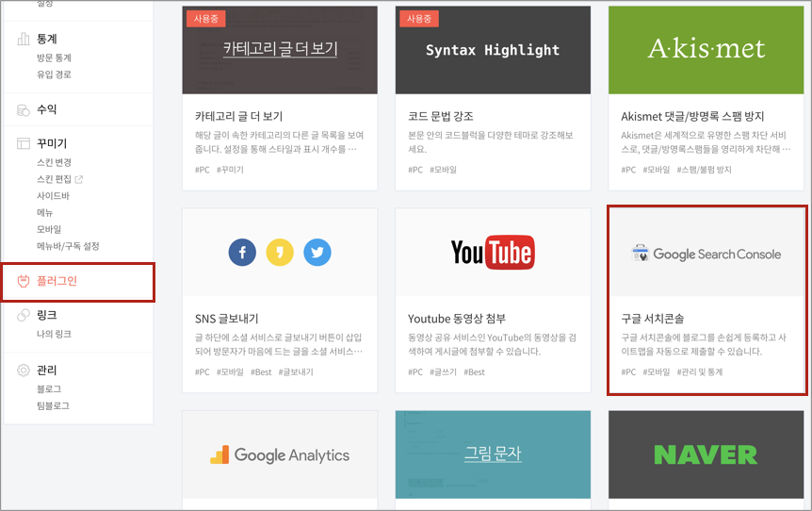Click #PC tag on 구글 서치콘솔 card
The width and height of the screenshot is (812, 511).
tap(628, 372)
